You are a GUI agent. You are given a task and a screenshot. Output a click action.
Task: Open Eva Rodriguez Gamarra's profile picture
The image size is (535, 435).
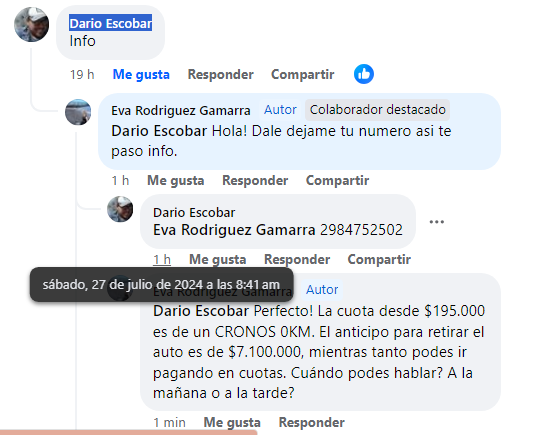tap(78, 112)
